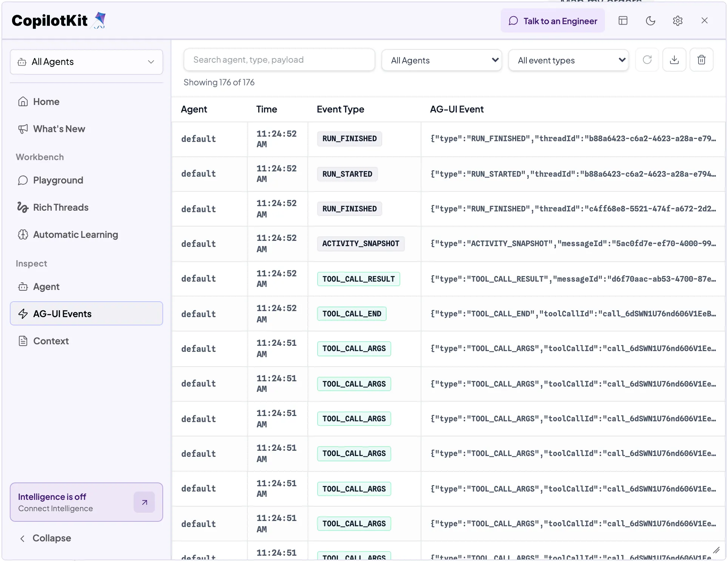The width and height of the screenshot is (728, 561).
Task: Click the Playground chat bubble icon
Action: click(x=23, y=180)
